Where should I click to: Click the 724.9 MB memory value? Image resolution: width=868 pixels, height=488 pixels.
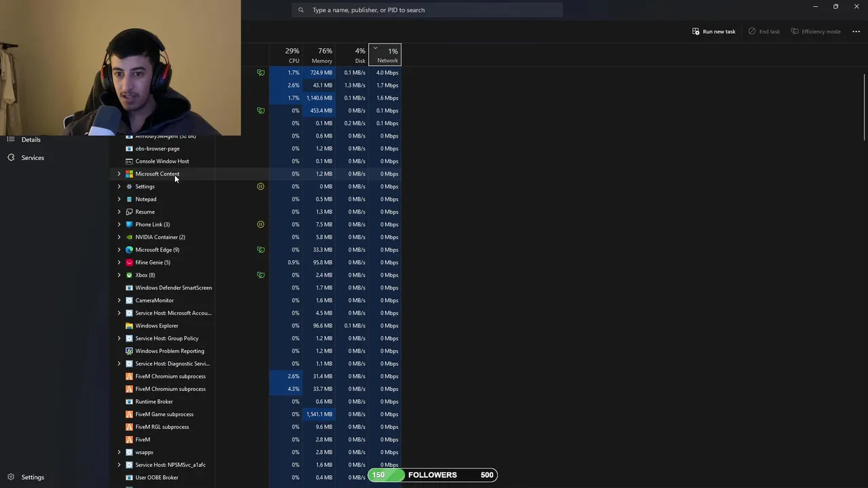321,73
